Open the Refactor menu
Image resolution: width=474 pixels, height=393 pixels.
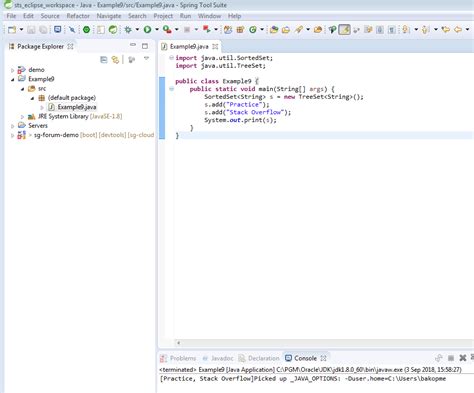(x=78, y=16)
